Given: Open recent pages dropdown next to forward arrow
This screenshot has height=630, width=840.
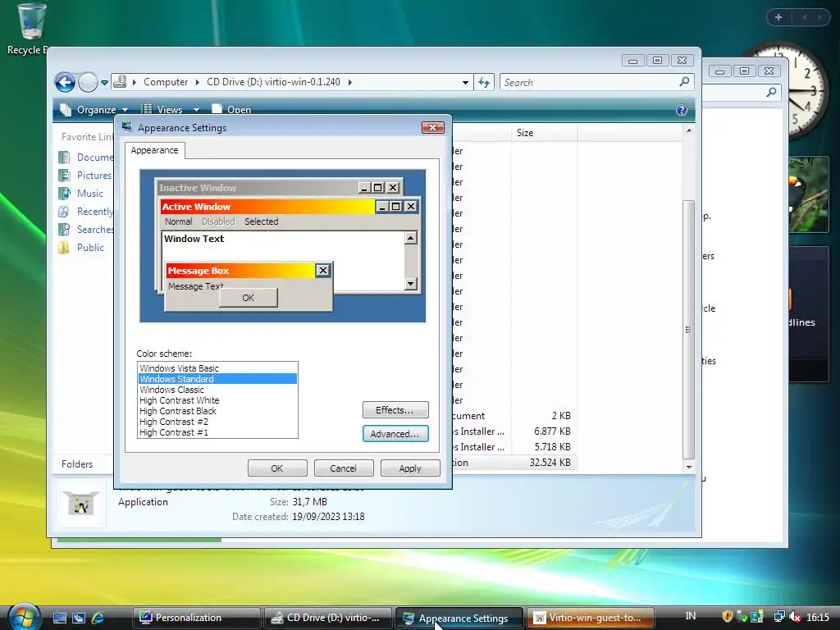Looking at the screenshot, I should pos(104,83).
